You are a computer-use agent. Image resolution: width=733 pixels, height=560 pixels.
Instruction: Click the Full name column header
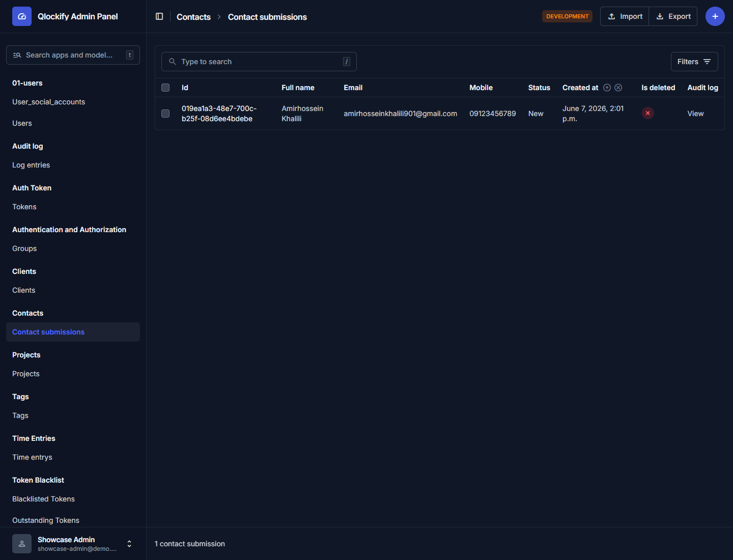(x=298, y=88)
